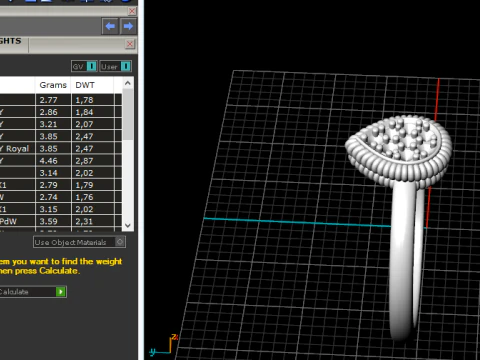Select the DWT value 2,31
The height and width of the screenshot is (360, 480).
pos(93,221)
